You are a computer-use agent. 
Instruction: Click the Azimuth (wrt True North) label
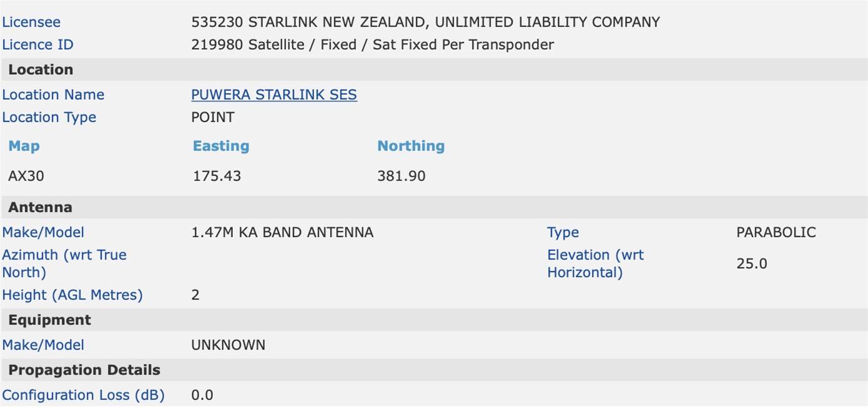(64, 263)
